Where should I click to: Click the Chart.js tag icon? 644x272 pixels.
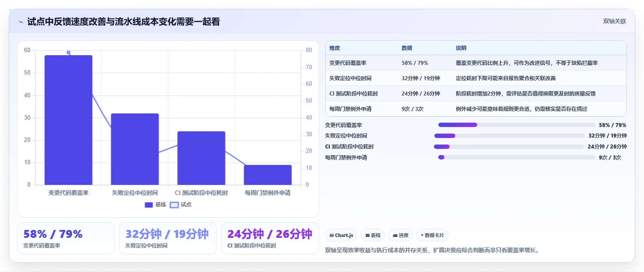point(332,236)
